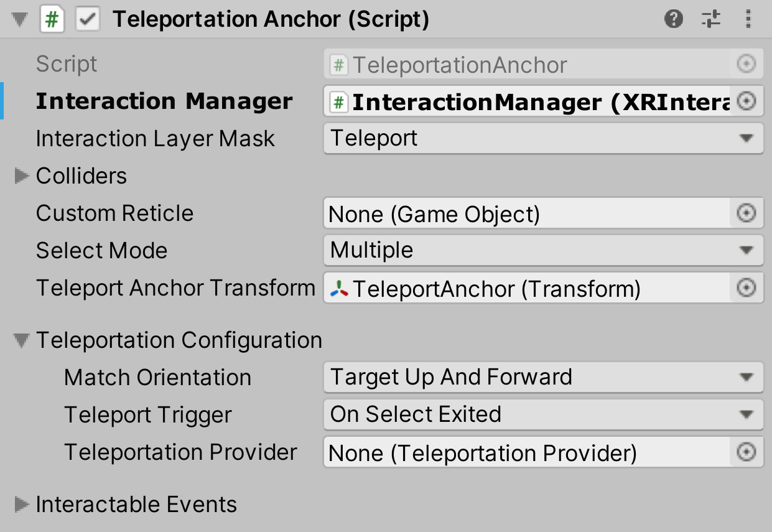Viewport: 772px width, 532px height.
Task: Expand the Interactable Events section
Action: [x=21, y=504]
